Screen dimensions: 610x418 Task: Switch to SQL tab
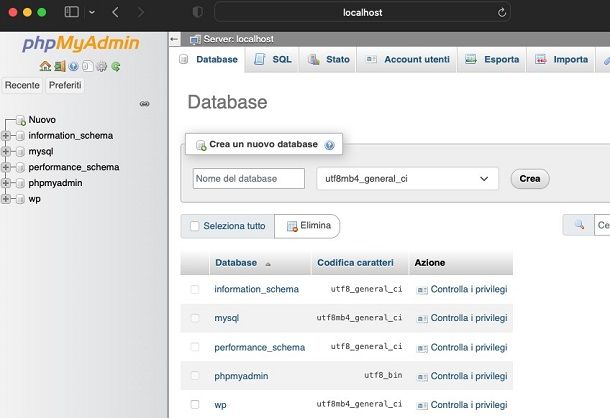(272, 60)
